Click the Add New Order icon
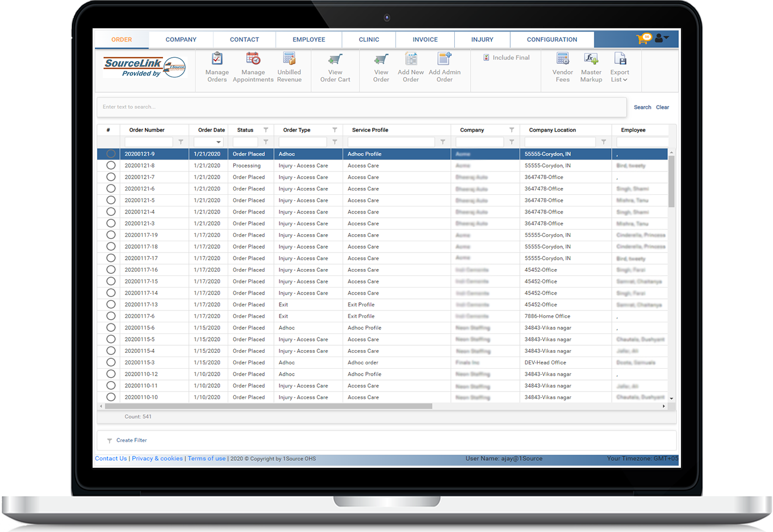 click(x=411, y=59)
